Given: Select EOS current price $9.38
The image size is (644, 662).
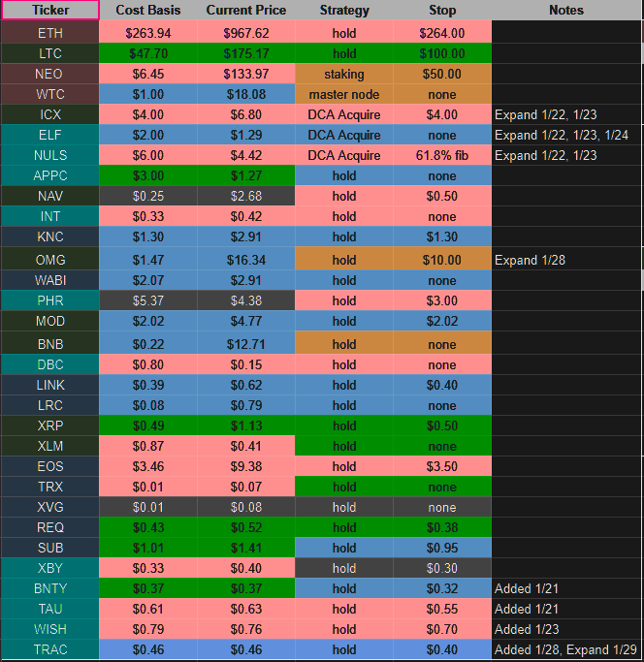Looking at the screenshot, I should coord(246,466).
